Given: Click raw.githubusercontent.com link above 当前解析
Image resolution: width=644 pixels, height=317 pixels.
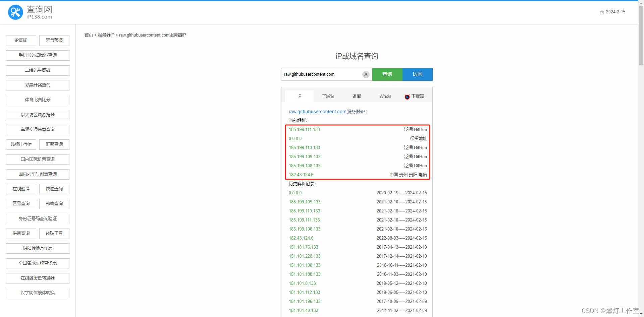Looking at the screenshot, I should [317, 112].
